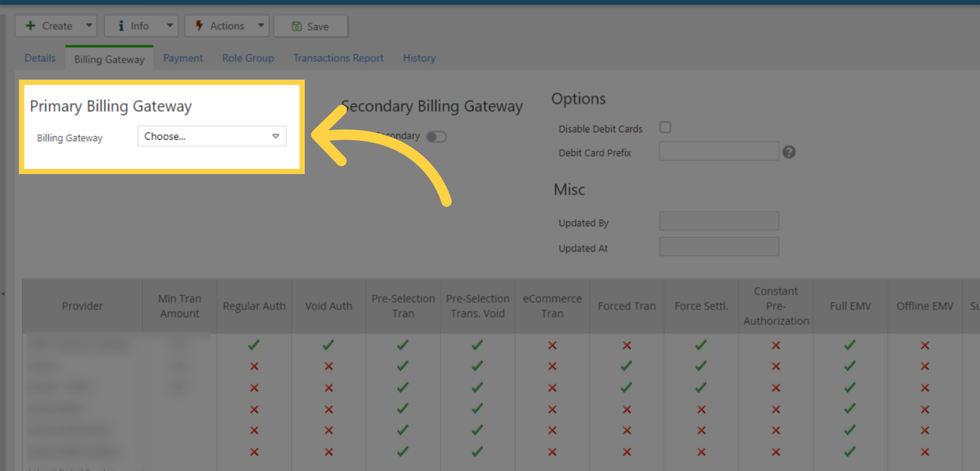
Task: Open the Payment tab
Action: coord(183,58)
